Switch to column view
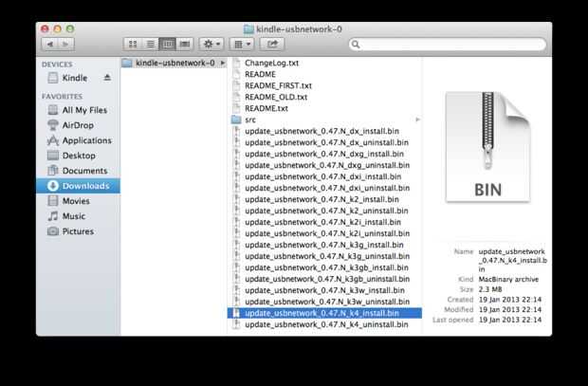The image size is (588, 386). coord(168,45)
